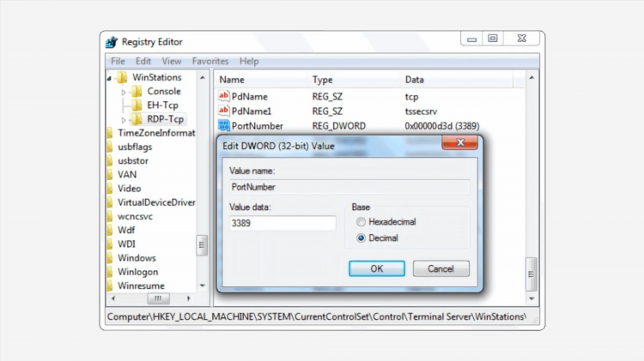Click the Name column header

point(261,80)
